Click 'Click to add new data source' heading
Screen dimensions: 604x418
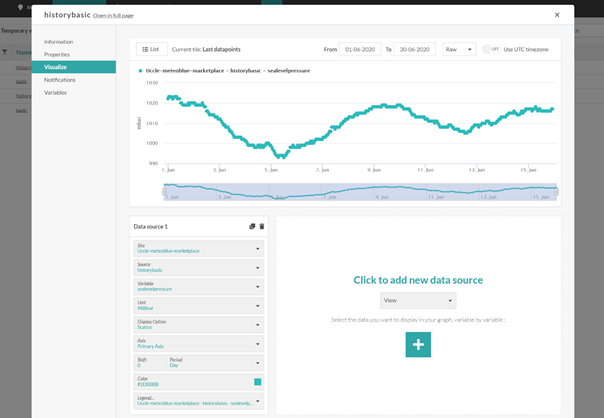[418, 280]
